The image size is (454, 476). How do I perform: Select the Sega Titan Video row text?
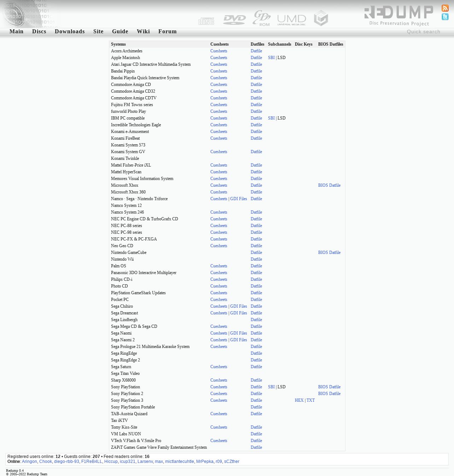(125, 373)
